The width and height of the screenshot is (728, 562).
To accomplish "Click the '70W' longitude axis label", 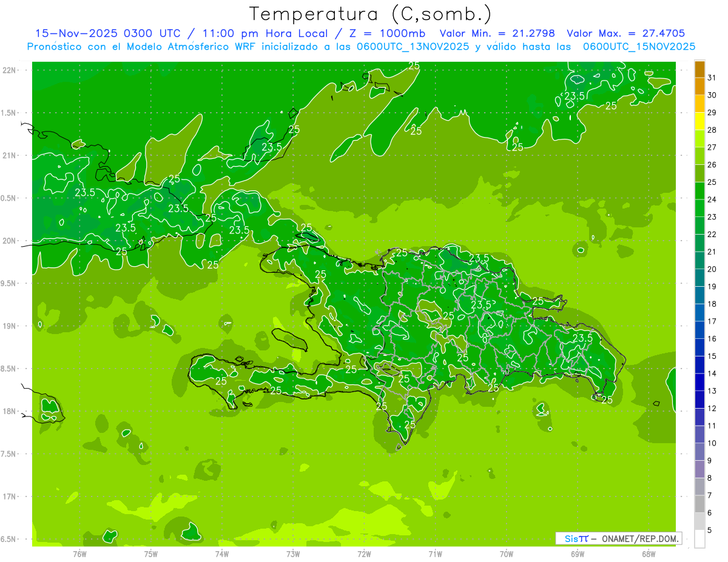I will click(507, 554).
